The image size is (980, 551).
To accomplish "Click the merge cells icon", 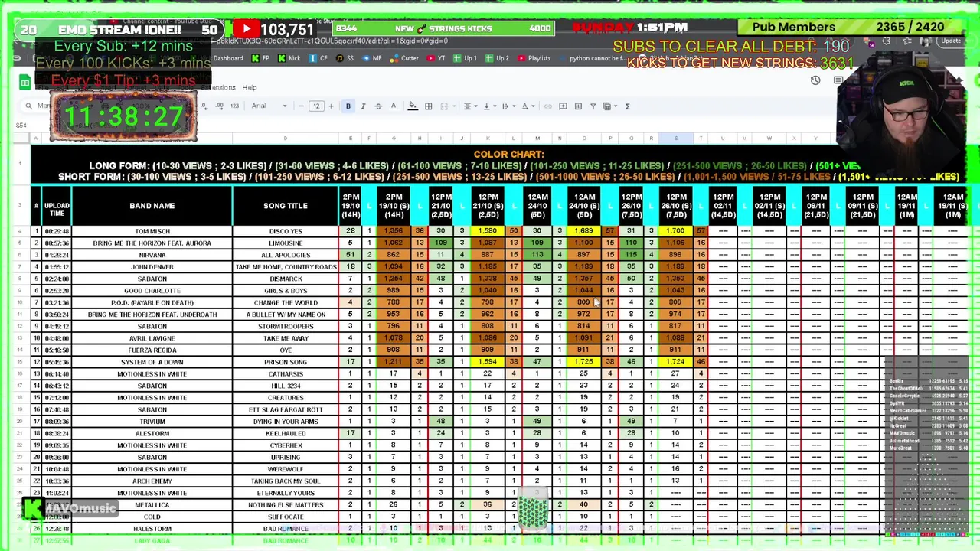I will click(x=443, y=106).
